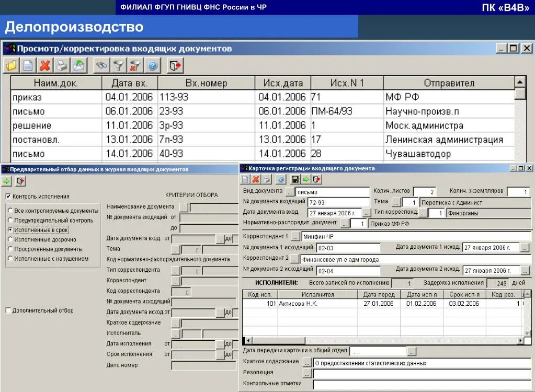
Task: Click the green arrow in the preliminary selection window
Action: point(6,181)
